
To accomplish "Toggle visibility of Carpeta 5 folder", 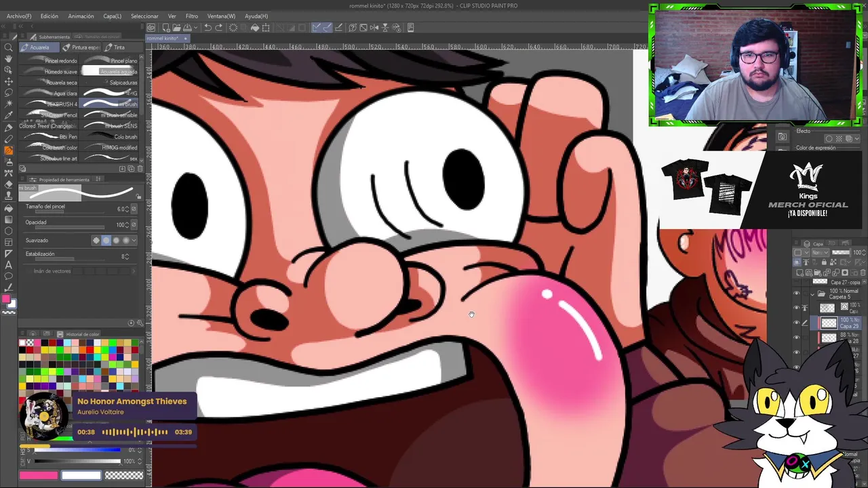I will 797,294.
